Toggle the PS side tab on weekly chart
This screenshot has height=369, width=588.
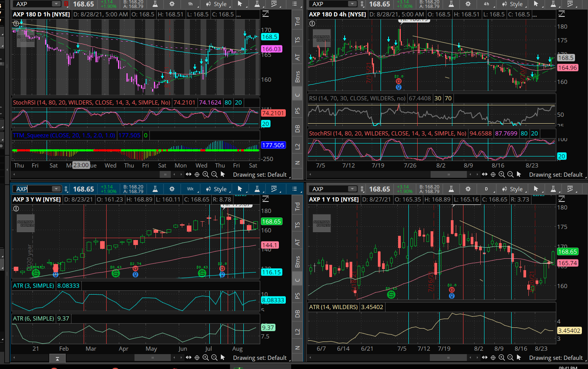pos(297,296)
